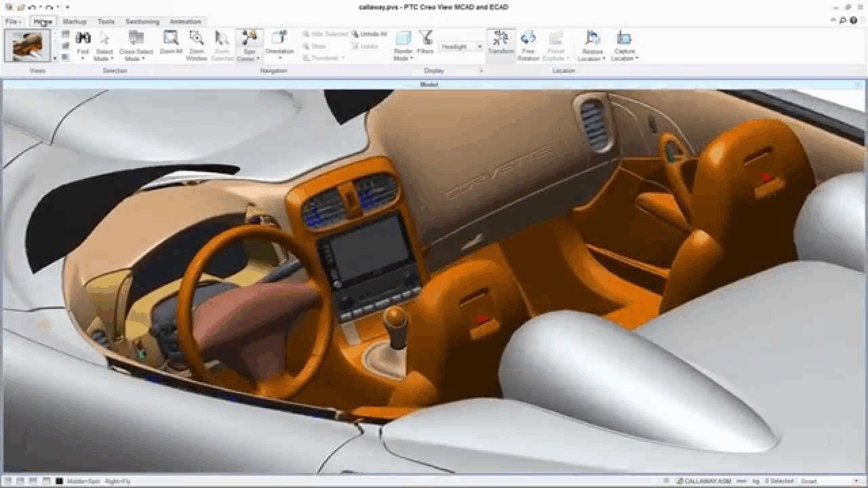868x488 pixels.
Task: Click the open file icon in title bar
Action: 20,7
